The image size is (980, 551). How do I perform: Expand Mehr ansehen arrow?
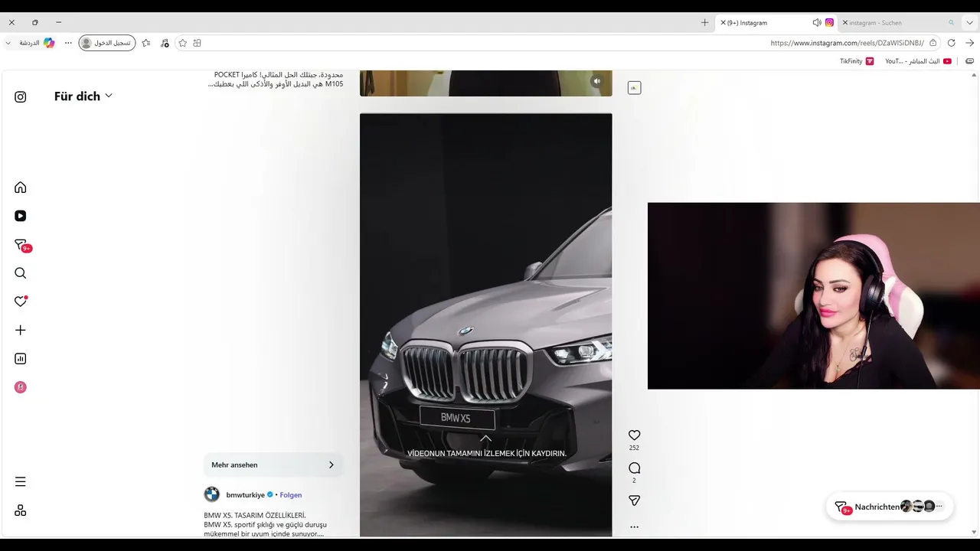[x=331, y=465]
